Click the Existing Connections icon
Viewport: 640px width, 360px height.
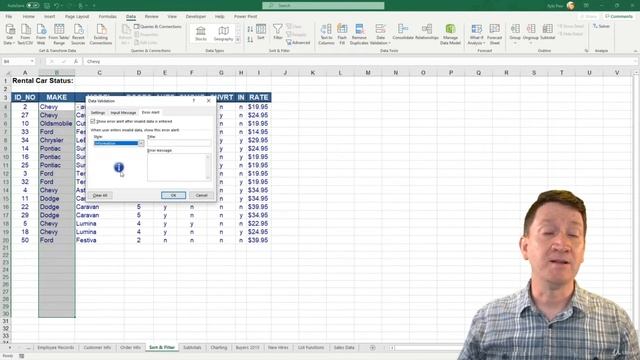coord(101,34)
